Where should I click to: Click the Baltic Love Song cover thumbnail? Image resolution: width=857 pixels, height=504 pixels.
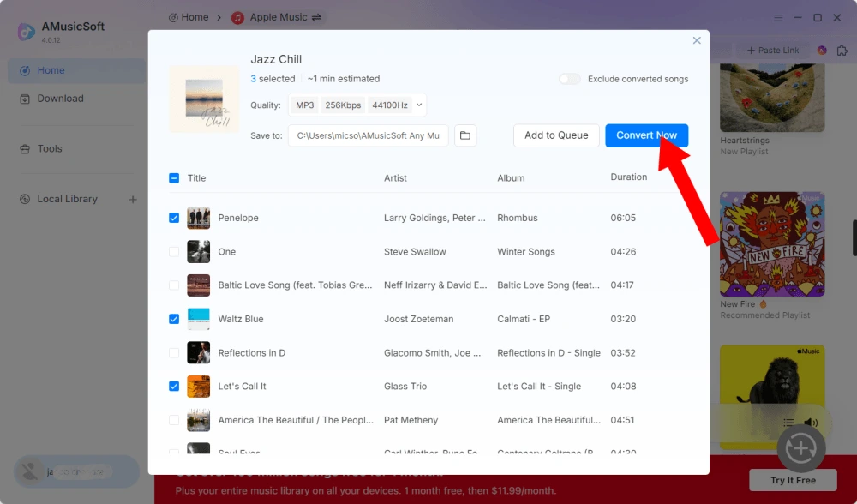pyautogui.click(x=199, y=285)
